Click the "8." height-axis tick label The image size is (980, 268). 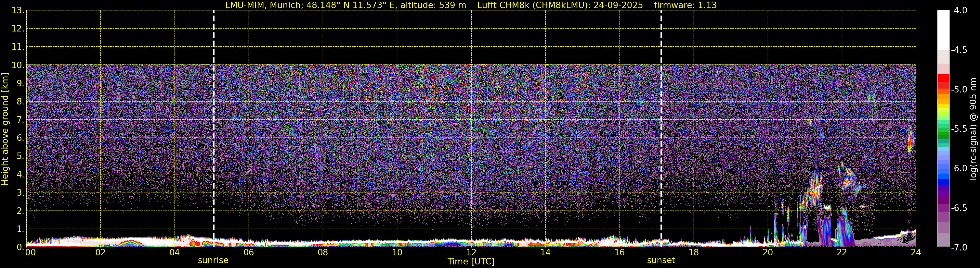point(20,101)
